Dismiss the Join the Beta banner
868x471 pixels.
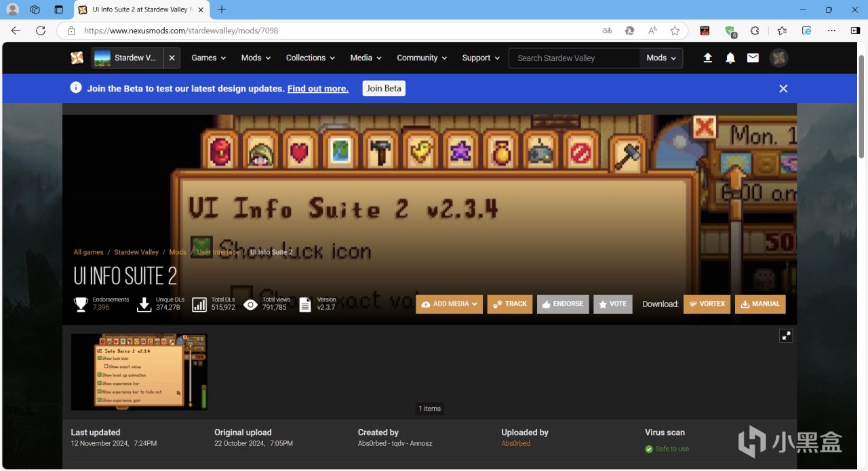click(783, 89)
